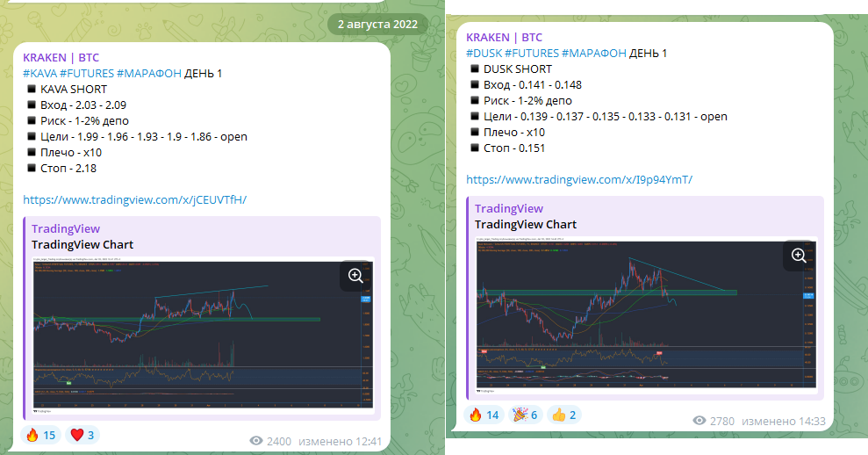Select text KAVA SHORT
Screen dimensions: 868x455
coord(74,90)
